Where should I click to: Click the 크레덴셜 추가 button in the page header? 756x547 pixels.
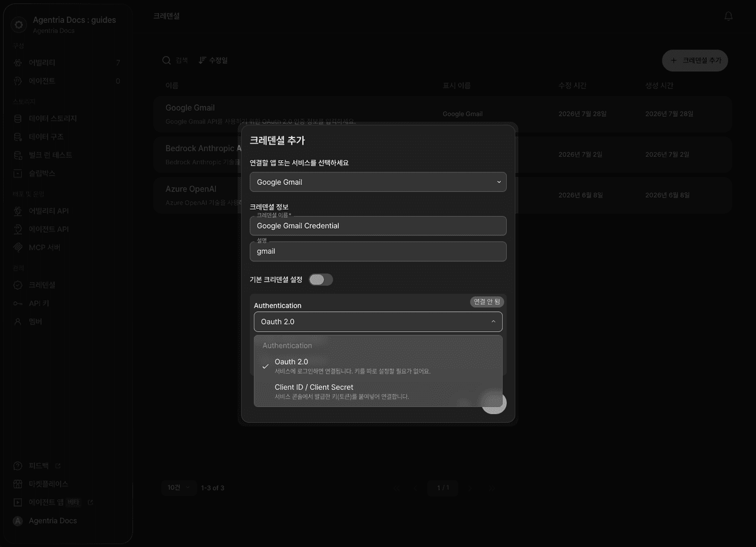(695, 61)
